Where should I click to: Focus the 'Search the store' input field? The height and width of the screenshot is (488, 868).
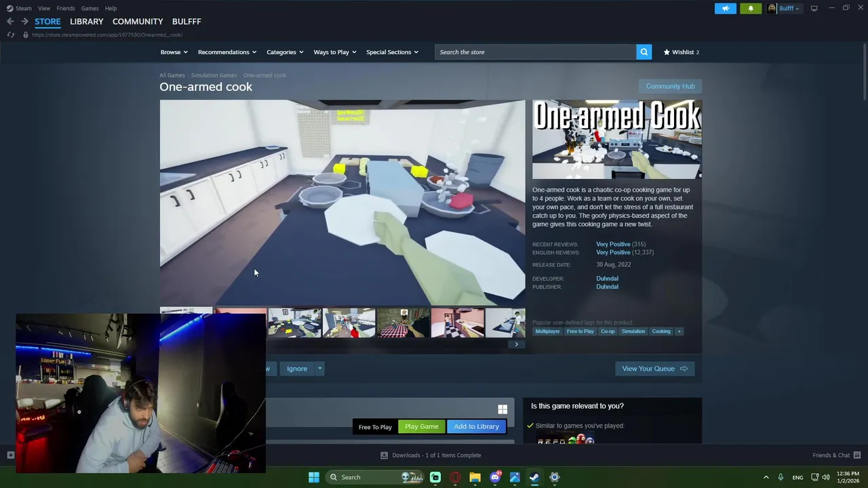tap(536, 52)
